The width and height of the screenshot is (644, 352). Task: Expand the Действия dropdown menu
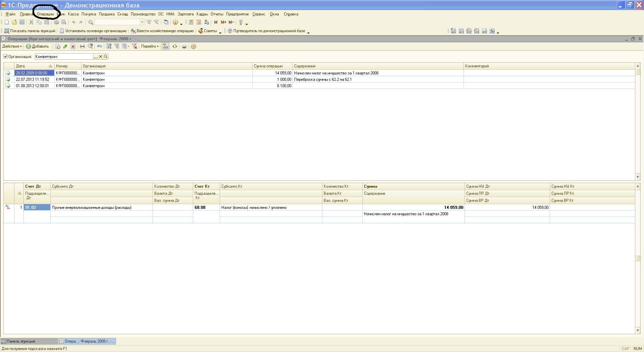(x=12, y=47)
